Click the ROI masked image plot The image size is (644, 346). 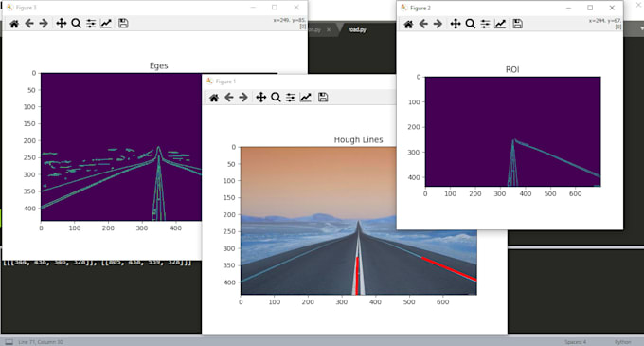pos(512,132)
